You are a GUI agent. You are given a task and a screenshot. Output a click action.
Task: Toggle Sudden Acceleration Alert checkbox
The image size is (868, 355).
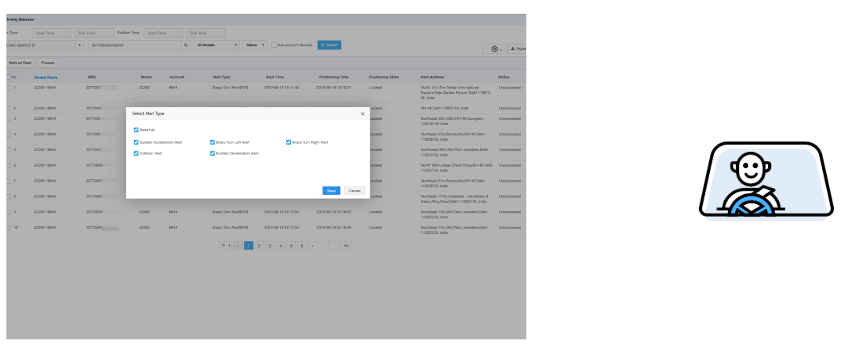[136, 143]
